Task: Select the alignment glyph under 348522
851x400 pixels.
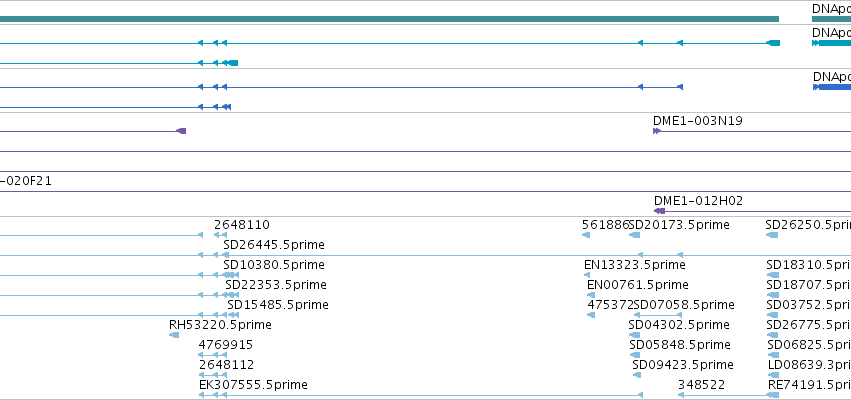Action: pyautogui.click(x=729, y=395)
